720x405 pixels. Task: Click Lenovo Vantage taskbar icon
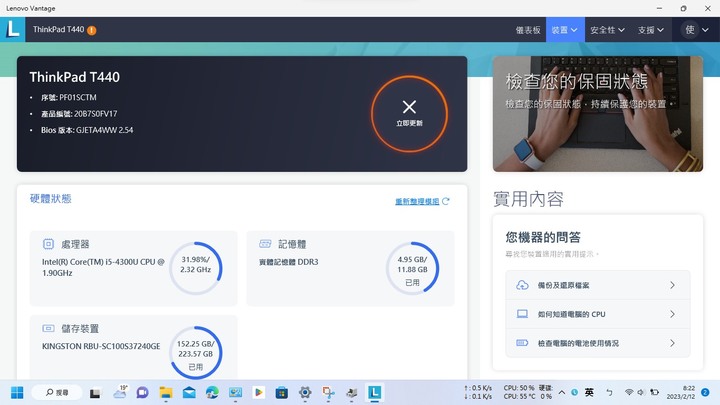375,393
